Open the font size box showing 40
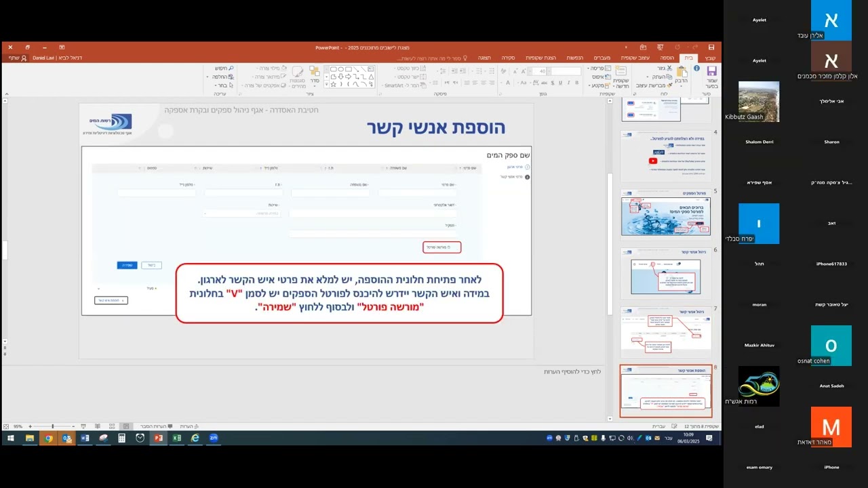This screenshot has width=868, height=488. point(540,71)
